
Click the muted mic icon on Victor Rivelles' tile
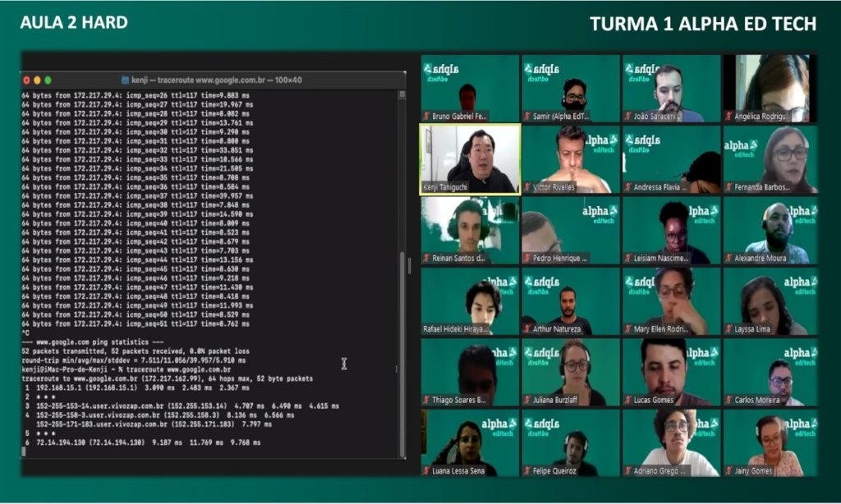point(527,186)
